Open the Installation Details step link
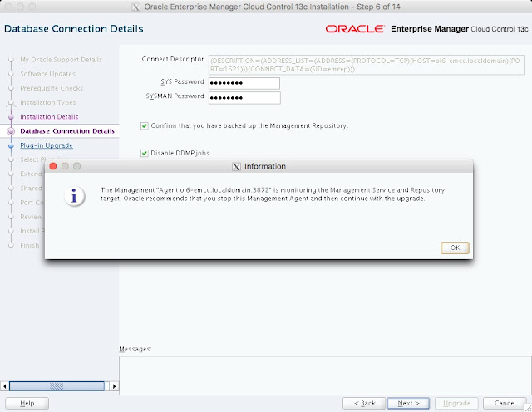The height and width of the screenshot is (412, 532). pos(49,116)
